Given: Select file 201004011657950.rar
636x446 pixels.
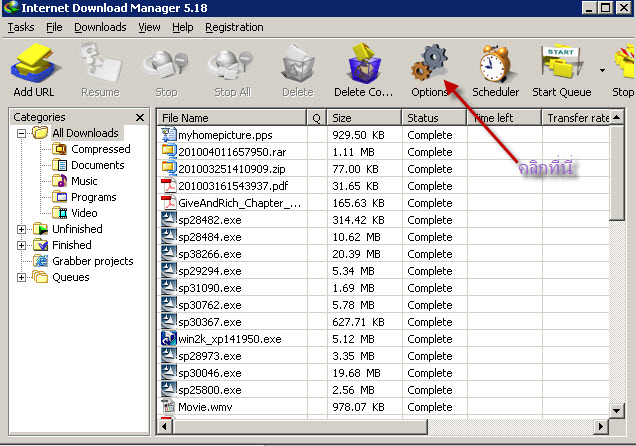Looking at the screenshot, I should [x=232, y=152].
